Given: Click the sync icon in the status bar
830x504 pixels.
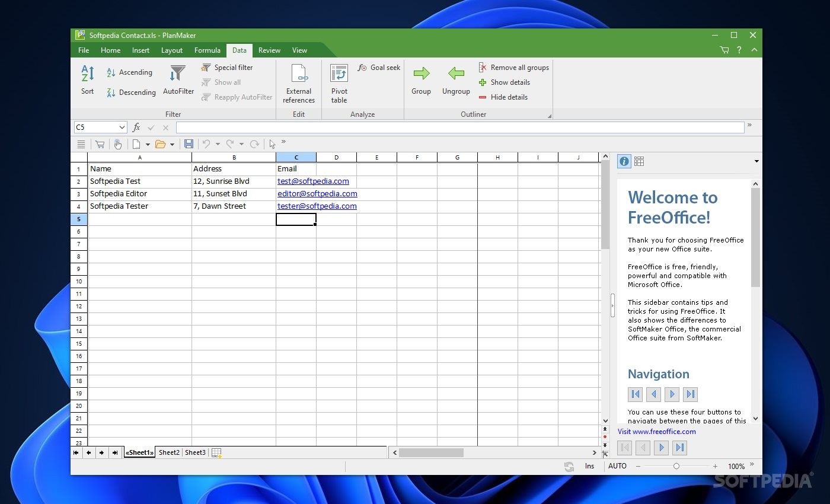Looking at the screenshot, I should coord(569,467).
